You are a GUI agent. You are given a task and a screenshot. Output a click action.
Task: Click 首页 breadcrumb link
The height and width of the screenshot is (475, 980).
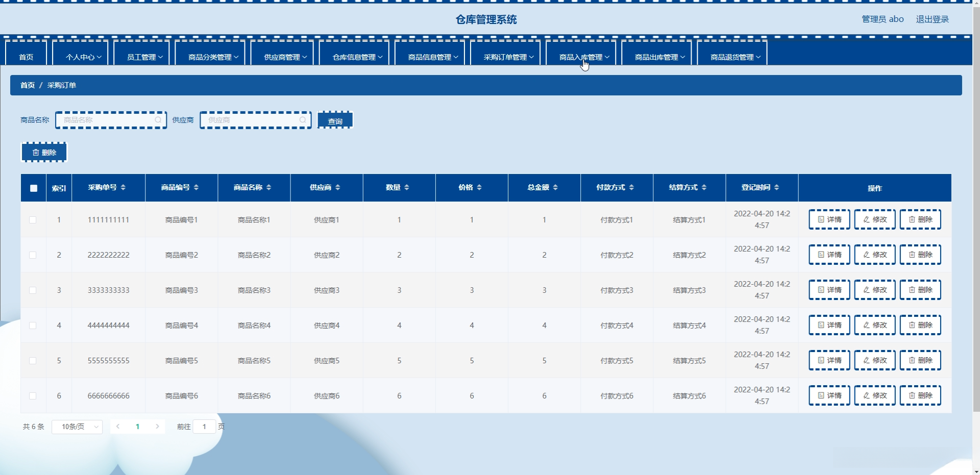28,85
